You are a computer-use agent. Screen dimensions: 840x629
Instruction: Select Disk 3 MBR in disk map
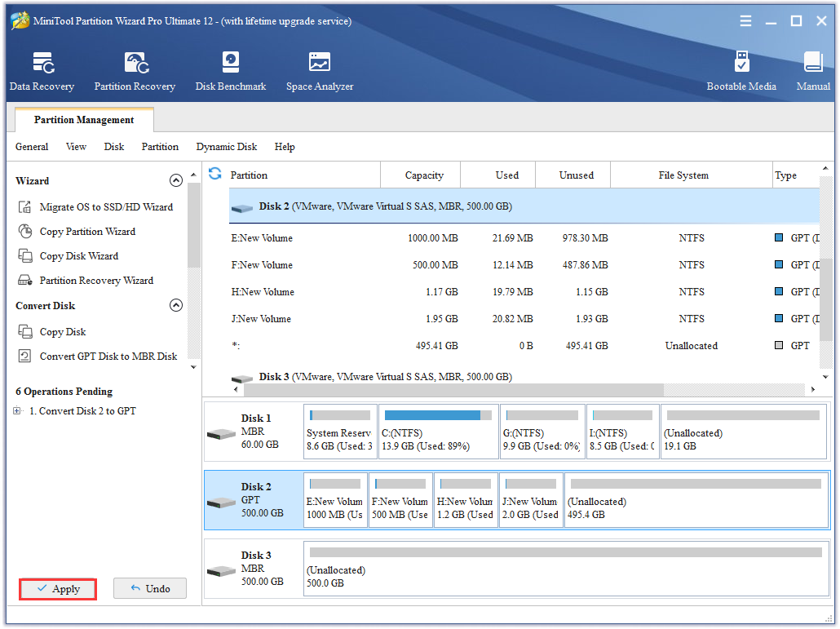(254, 569)
